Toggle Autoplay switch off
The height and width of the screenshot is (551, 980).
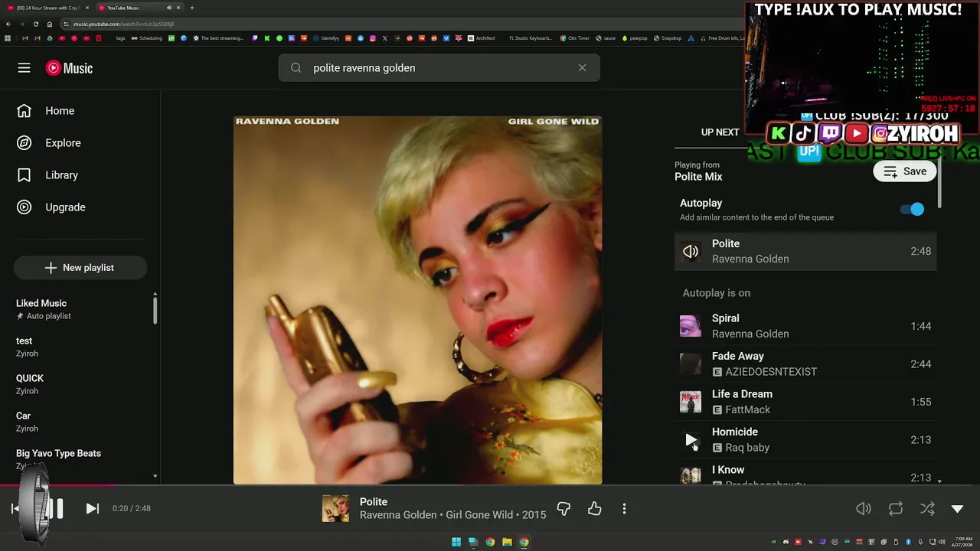[x=912, y=209]
